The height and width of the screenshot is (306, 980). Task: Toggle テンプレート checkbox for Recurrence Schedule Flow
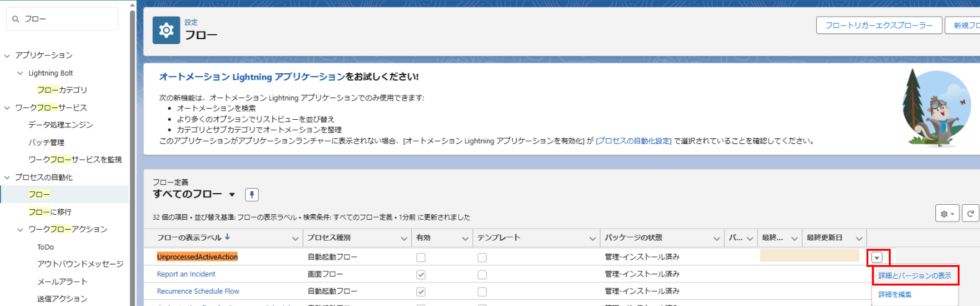[482, 292]
